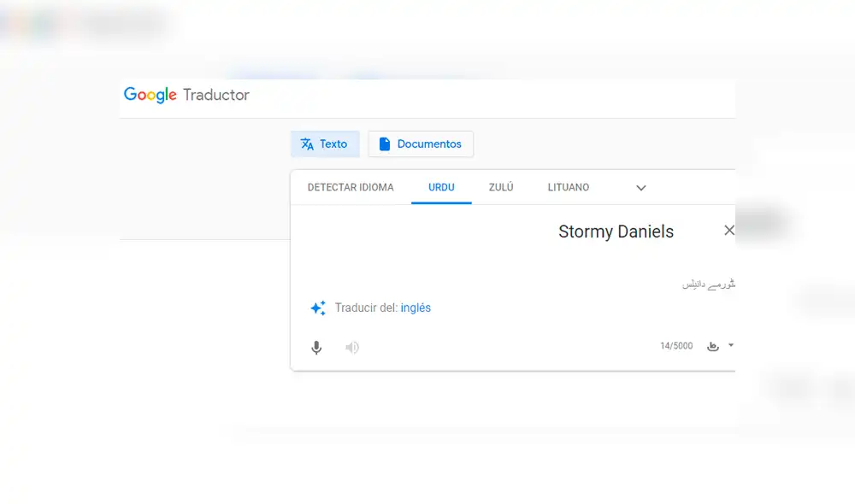Accept the Traducir del inglés suggestion
The image size is (855, 504).
point(383,308)
